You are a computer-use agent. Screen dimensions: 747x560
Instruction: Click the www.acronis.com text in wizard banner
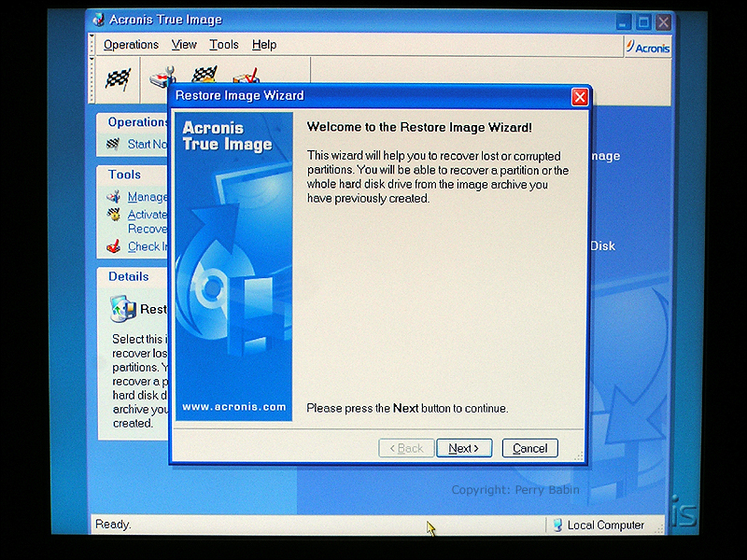[x=234, y=407]
